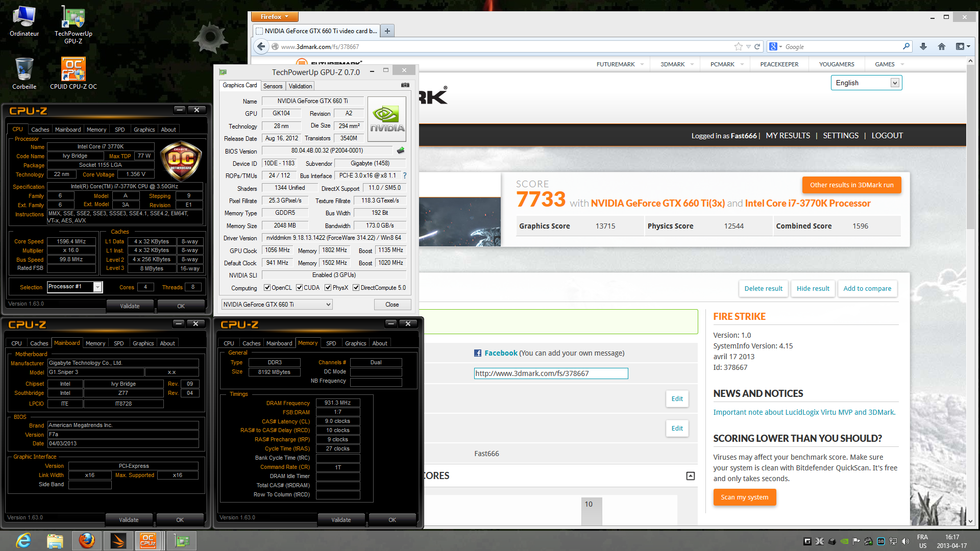Open the GPU selection dropdown in GPU-Z
This screenshot has width=980, height=551.
pyautogui.click(x=277, y=305)
